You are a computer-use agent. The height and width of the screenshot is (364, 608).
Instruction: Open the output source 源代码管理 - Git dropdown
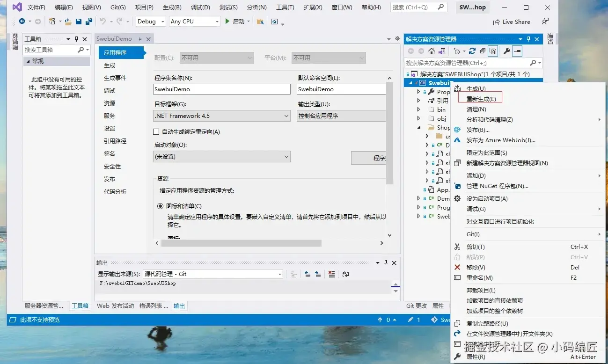coord(213,274)
